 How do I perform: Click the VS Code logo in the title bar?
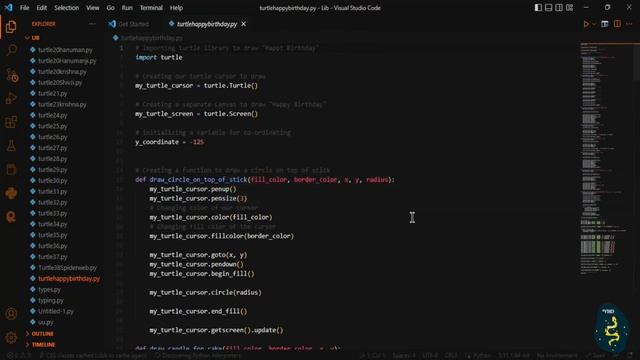click(8, 8)
